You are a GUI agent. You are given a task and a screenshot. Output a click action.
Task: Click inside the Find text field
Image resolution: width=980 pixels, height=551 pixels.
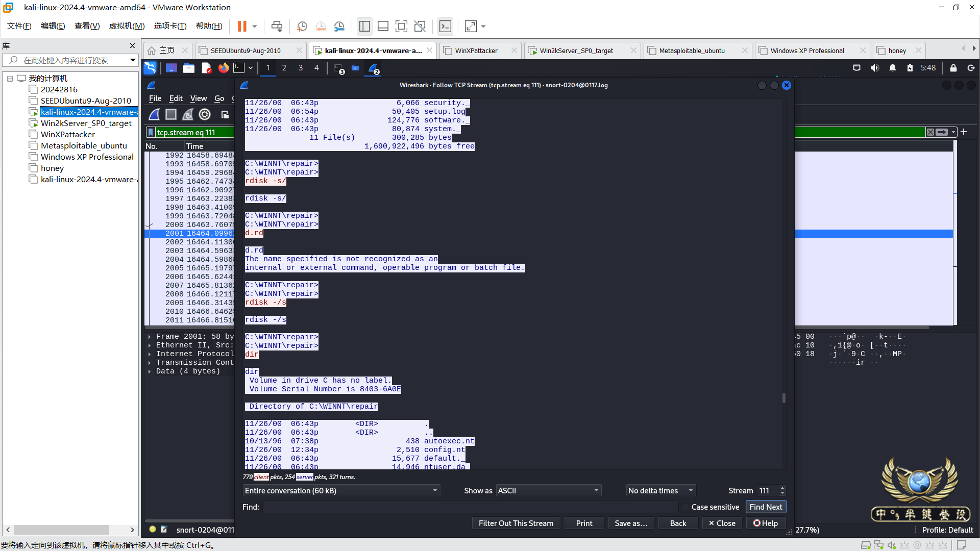click(470, 507)
